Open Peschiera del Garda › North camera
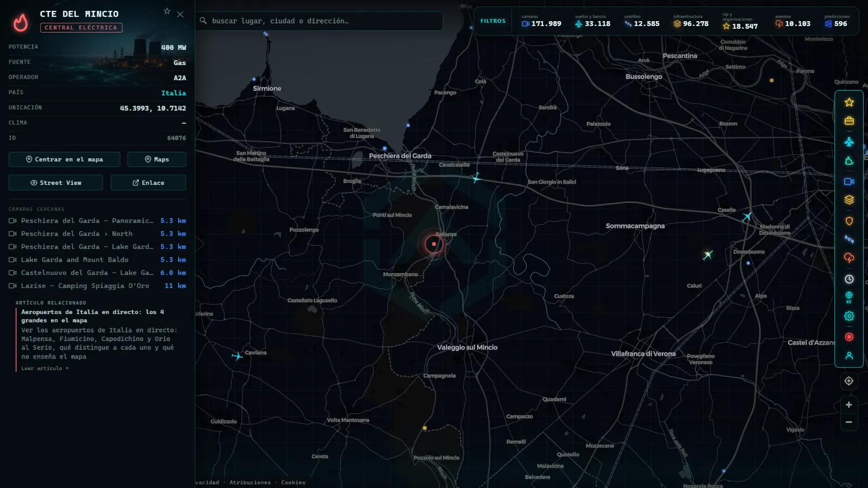868x488 pixels. point(97,234)
